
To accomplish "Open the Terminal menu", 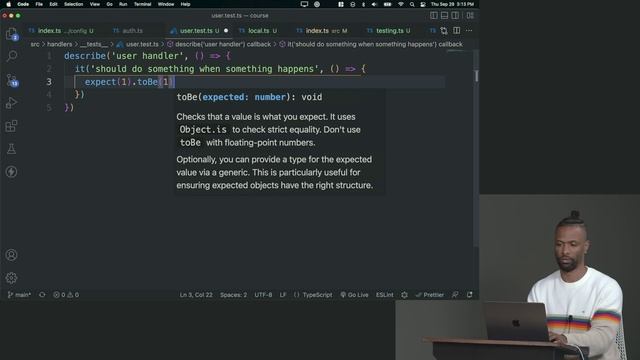I will coord(142,4).
